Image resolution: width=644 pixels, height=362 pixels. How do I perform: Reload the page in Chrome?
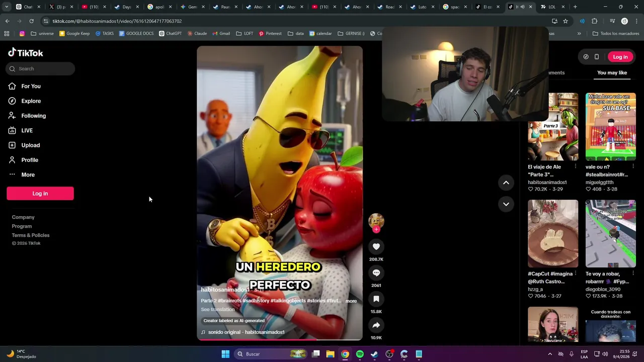point(31,21)
